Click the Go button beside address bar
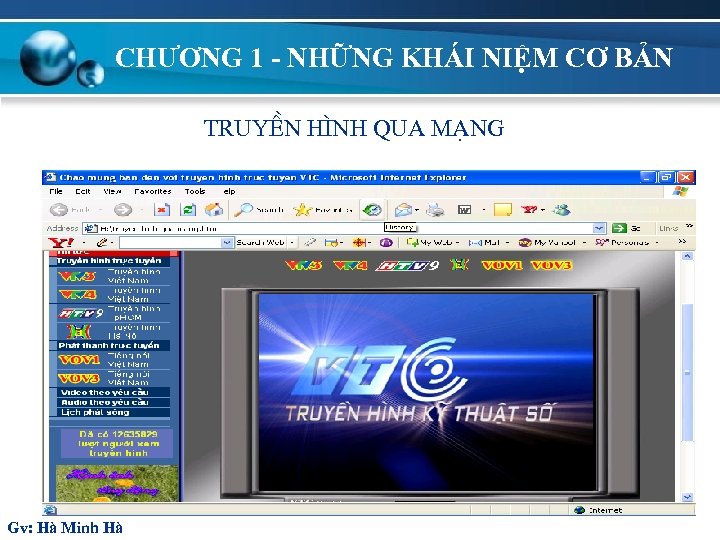The image size is (720, 540). [626, 228]
